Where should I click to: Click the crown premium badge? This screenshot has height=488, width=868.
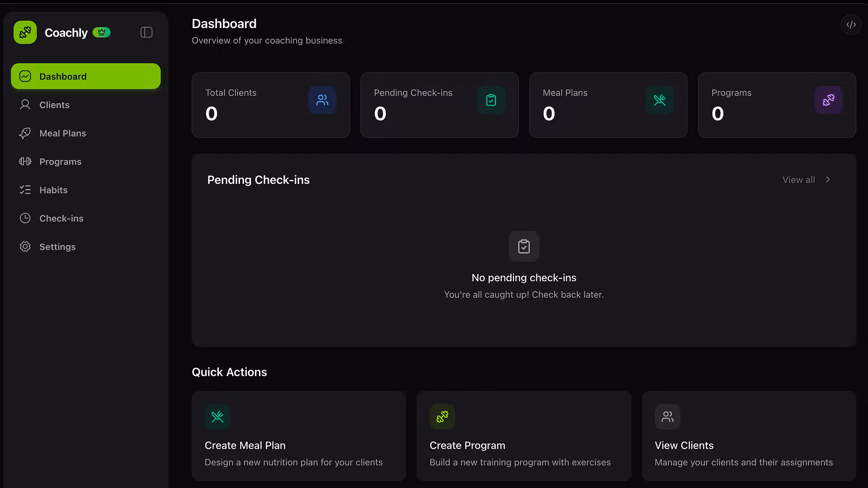coord(102,32)
